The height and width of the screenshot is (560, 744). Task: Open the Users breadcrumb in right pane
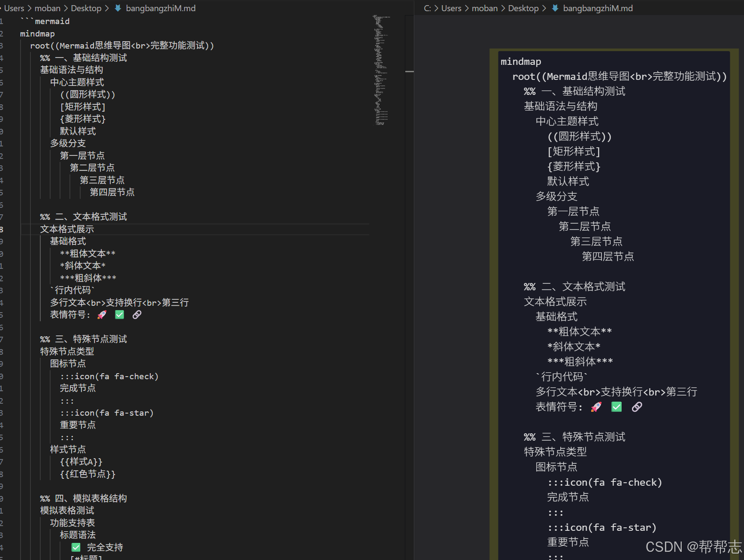pyautogui.click(x=451, y=8)
